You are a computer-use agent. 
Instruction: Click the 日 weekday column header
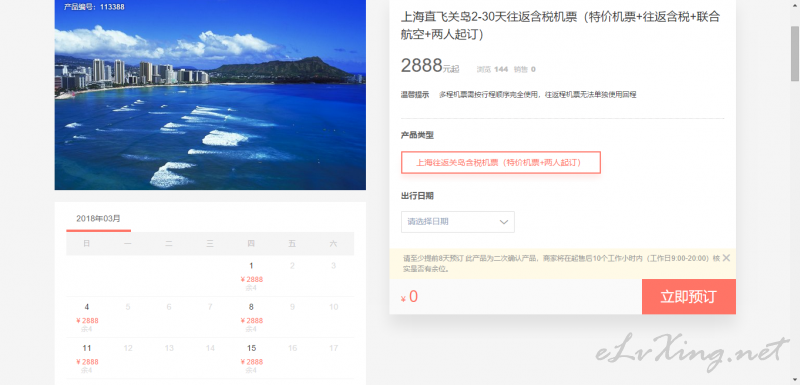coord(87,244)
